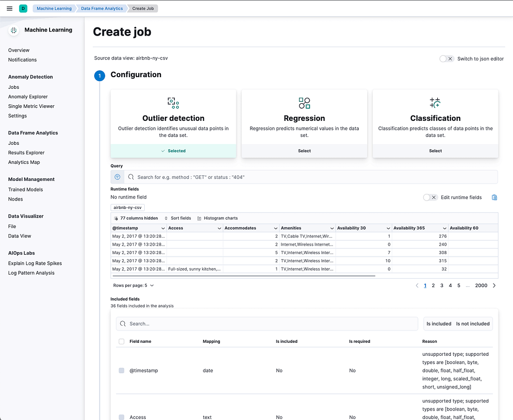Viewport: 513px width, 420px height.
Task: Click Data Frame Analytics breadcrumb
Action: (102, 9)
